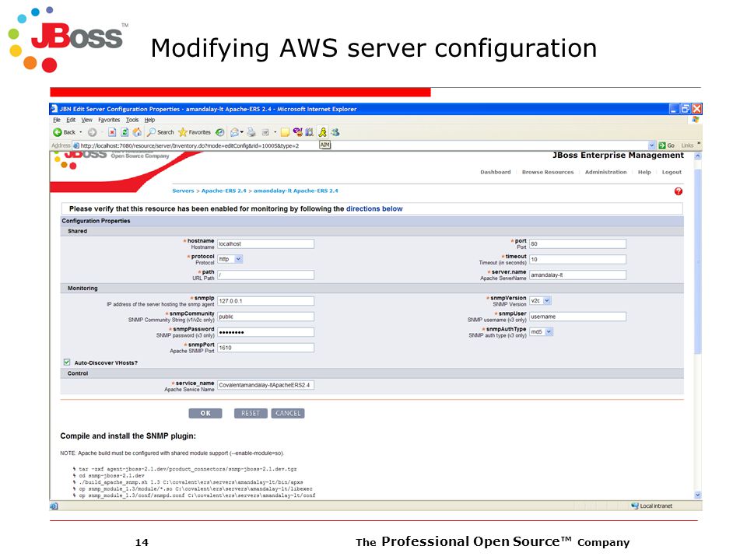Image resolution: width=747 pixels, height=560 pixels.
Task: Open the Edit menu
Action: (71, 120)
